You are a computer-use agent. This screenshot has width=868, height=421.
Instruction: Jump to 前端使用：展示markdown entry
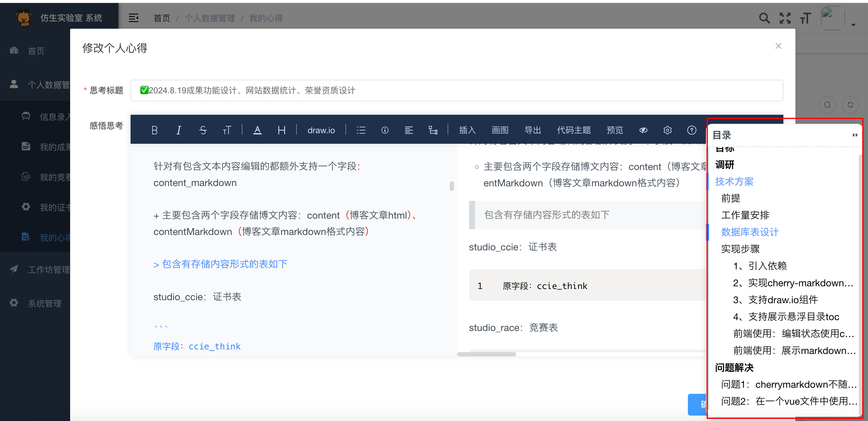pyautogui.click(x=794, y=351)
